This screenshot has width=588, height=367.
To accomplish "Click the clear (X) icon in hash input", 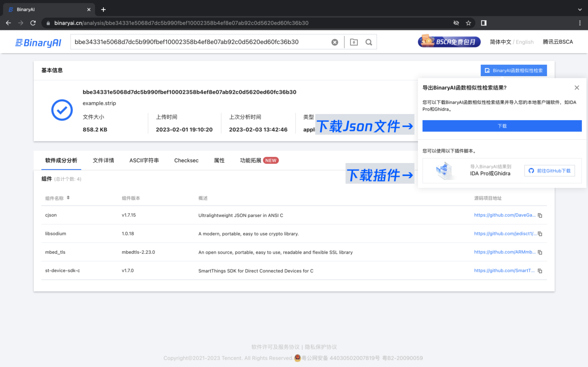I will 335,42.
